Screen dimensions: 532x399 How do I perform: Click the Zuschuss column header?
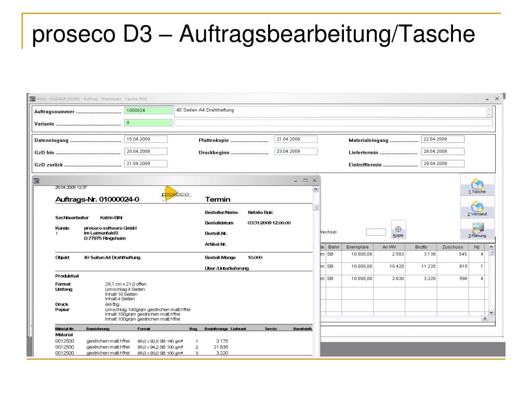(453, 247)
